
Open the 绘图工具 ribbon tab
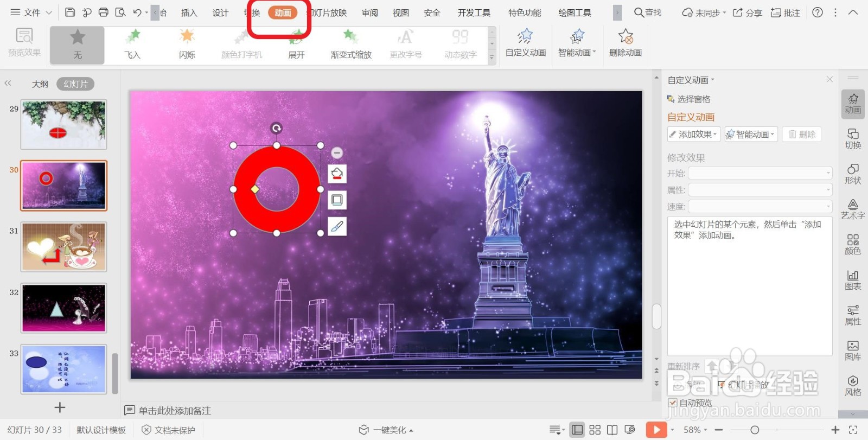click(x=575, y=12)
